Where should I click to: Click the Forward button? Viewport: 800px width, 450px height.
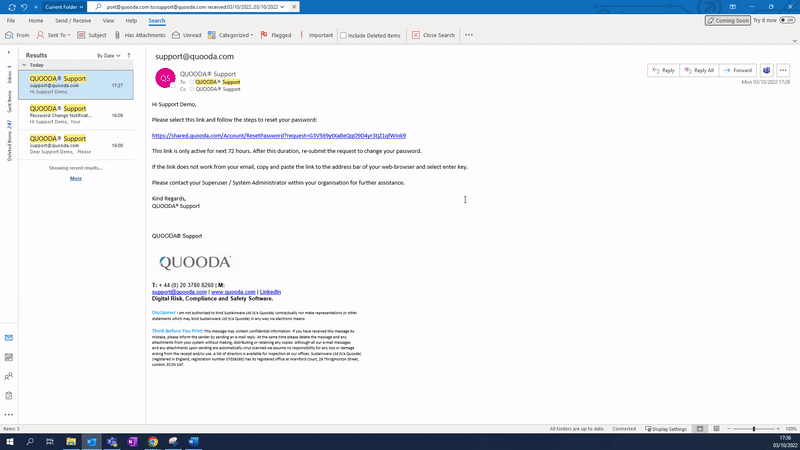tap(738, 70)
